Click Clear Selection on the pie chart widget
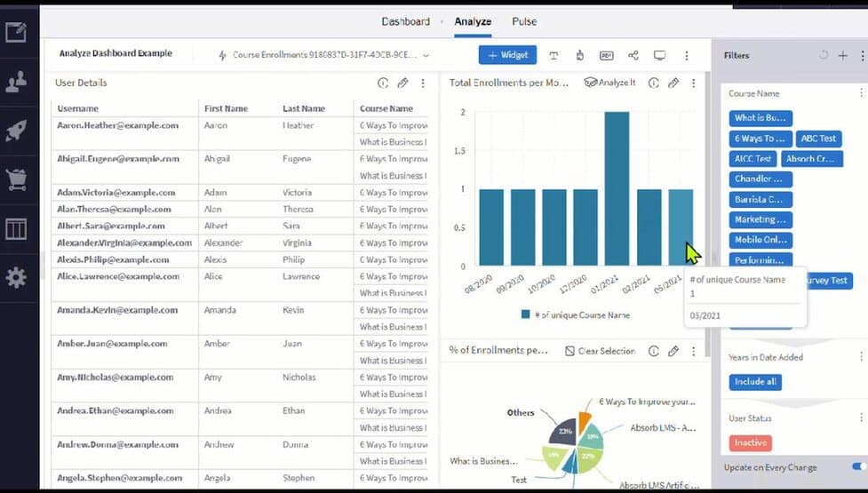Viewport: 868px width, 493px height. (x=600, y=351)
